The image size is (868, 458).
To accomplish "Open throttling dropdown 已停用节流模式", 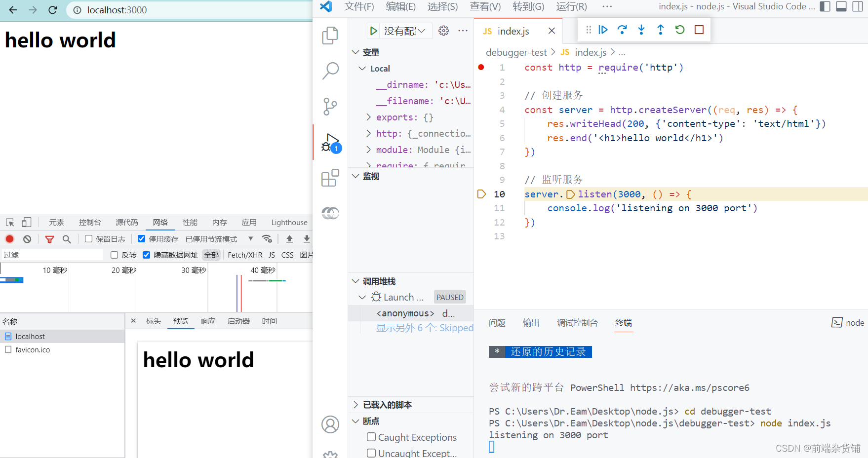I will click(x=219, y=239).
